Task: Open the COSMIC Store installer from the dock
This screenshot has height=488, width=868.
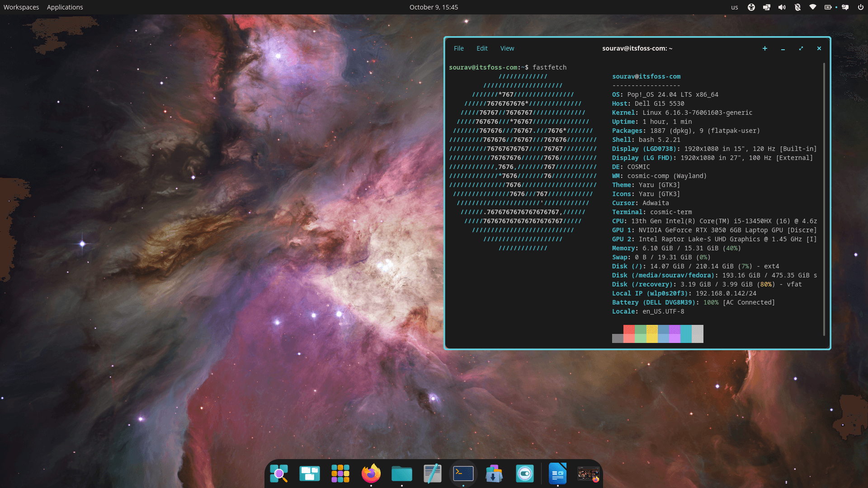Action: coord(494,474)
